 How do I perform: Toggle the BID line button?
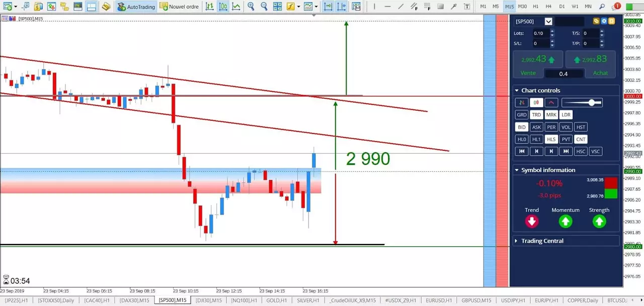[522, 127]
